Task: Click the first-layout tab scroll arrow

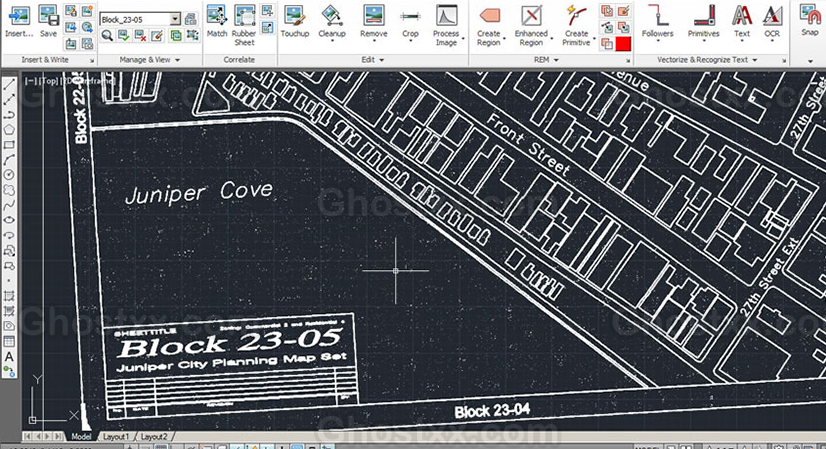Action: click(x=28, y=436)
